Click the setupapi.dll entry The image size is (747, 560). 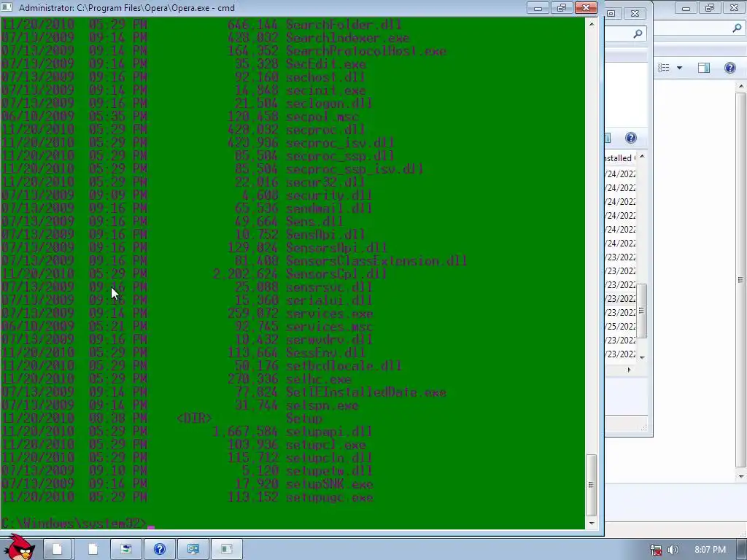click(329, 432)
